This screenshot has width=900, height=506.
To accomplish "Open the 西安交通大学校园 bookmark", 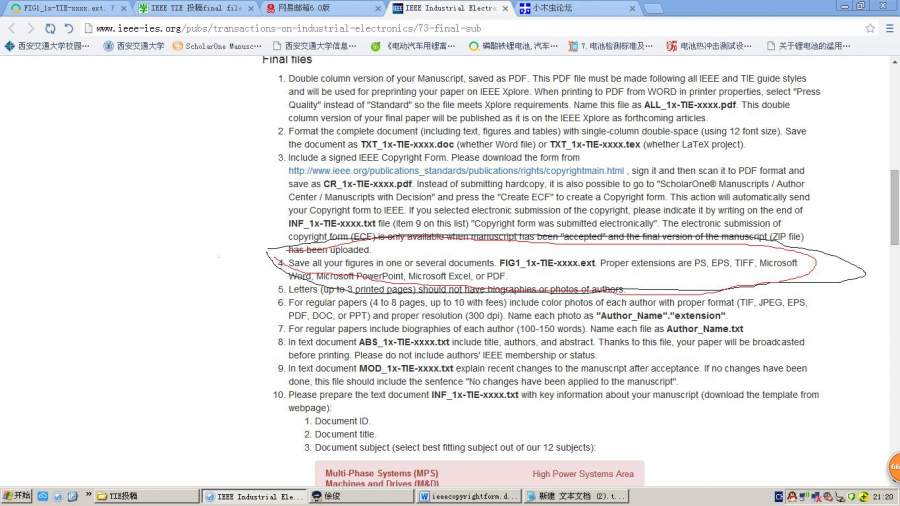I will 47,46.
